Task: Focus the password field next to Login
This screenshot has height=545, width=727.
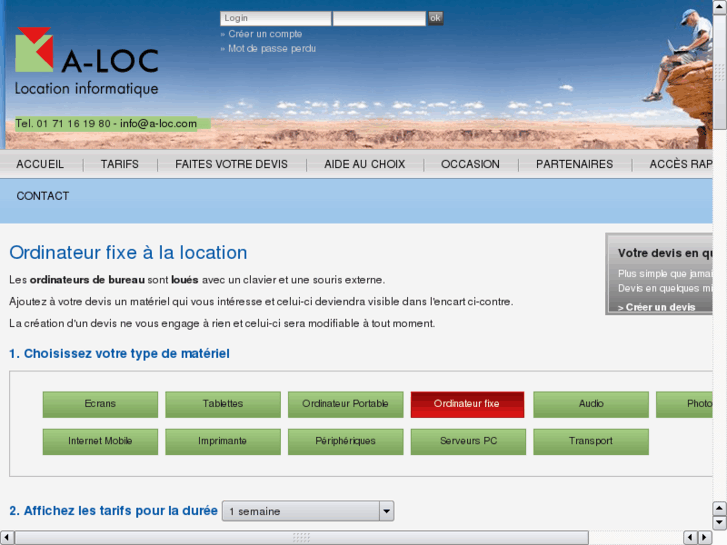Action: point(379,19)
